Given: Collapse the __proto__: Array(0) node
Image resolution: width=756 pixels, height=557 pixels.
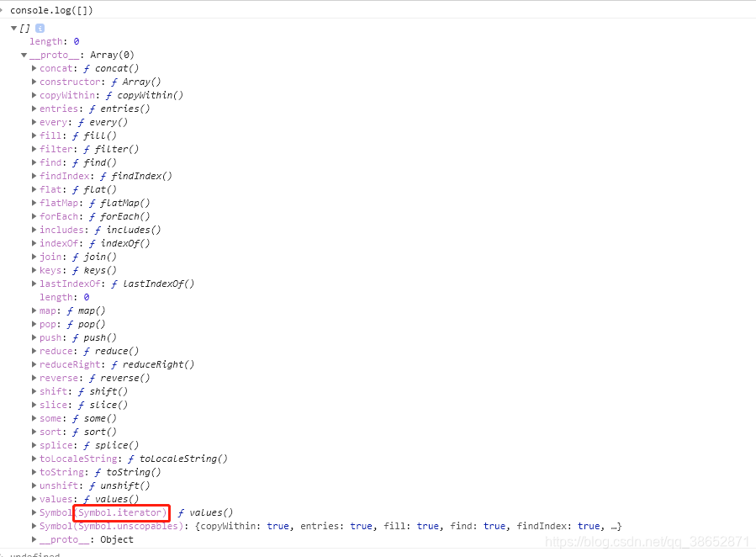Looking at the screenshot, I should point(24,55).
